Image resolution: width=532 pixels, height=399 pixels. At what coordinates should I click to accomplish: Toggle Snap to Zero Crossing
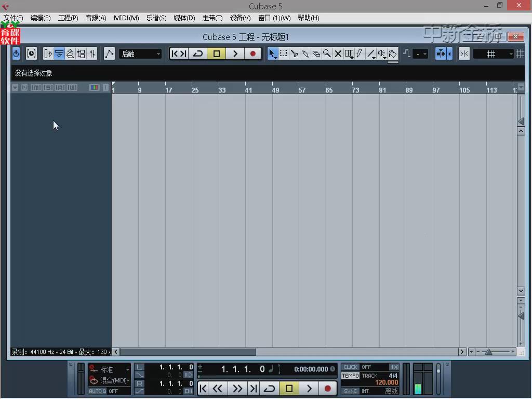pyautogui.click(x=406, y=54)
